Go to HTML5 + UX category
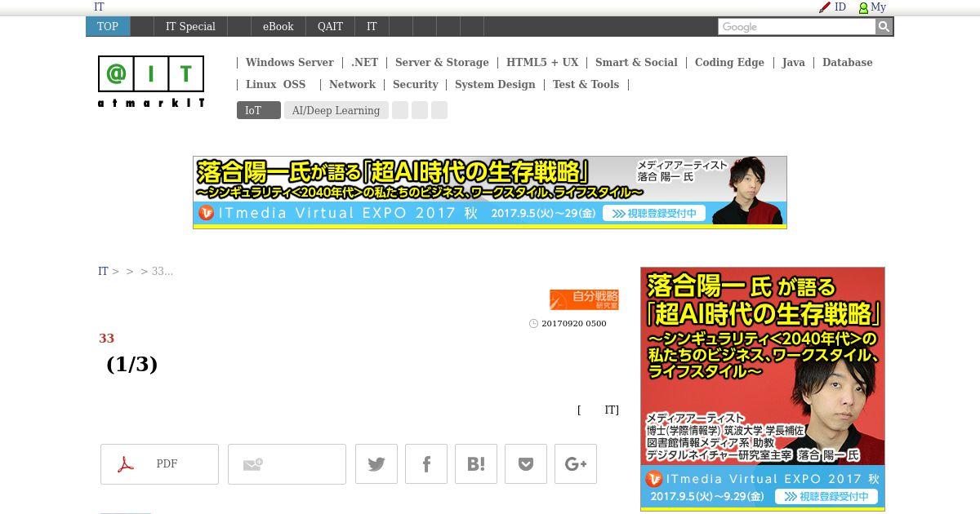 542,63
